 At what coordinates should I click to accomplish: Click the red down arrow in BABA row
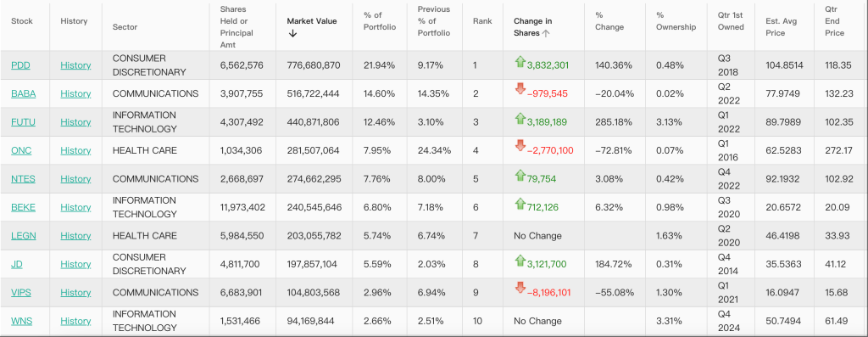point(520,88)
